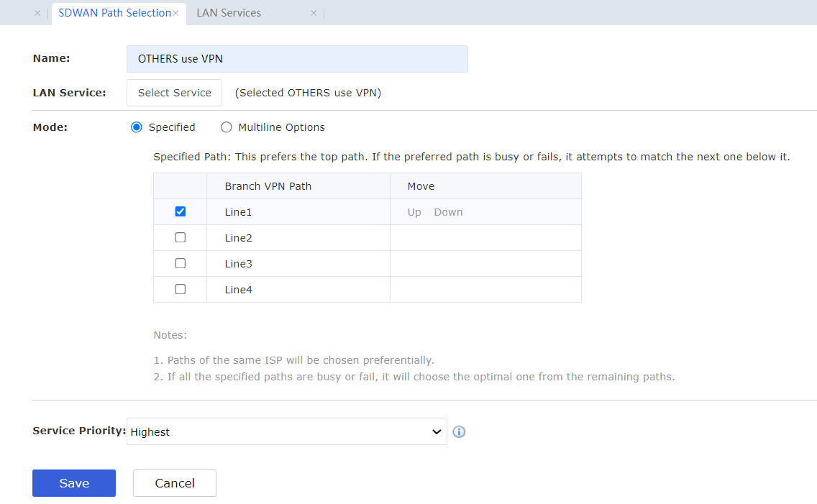Enable the Line2 path checkbox

pos(181,238)
